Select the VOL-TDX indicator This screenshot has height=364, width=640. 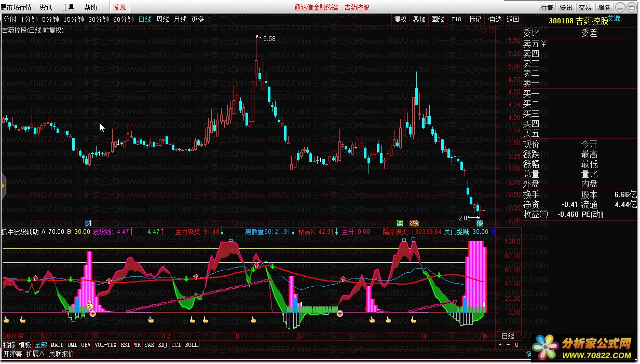pyautogui.click(x=106, y=345)
